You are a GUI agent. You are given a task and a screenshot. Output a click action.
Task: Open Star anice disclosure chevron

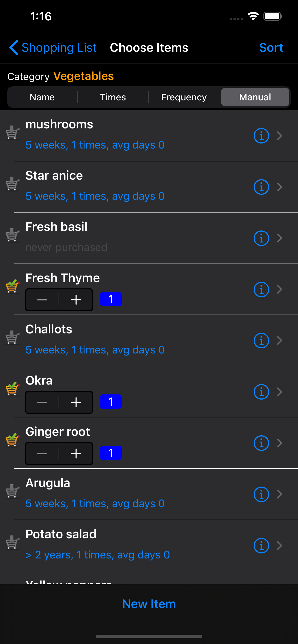point(280,187)
